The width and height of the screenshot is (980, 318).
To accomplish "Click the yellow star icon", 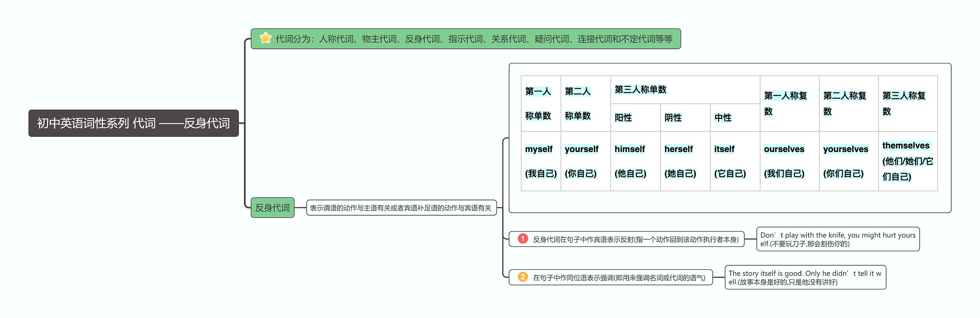I will [x=265, y=38].
